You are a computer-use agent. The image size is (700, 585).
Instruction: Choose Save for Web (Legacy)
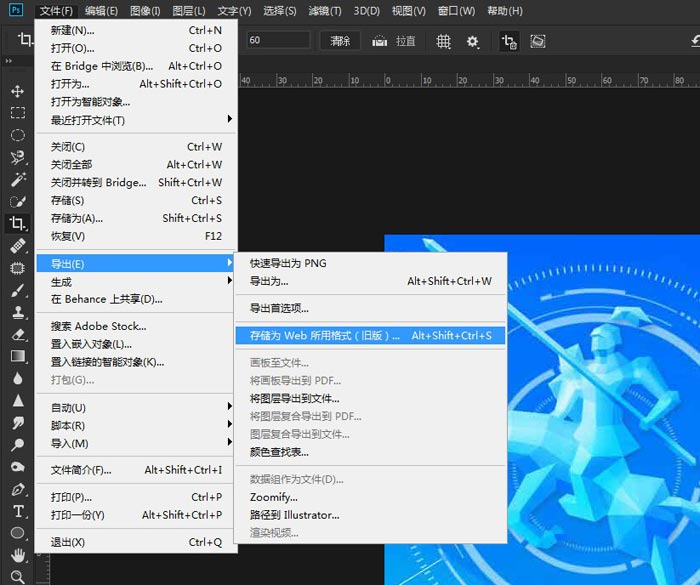coord(370,335)
